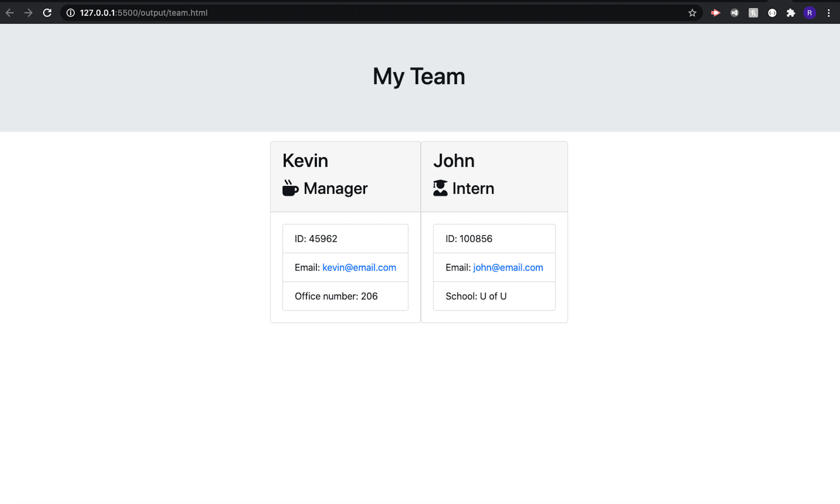This screenshot has width=840, height=504.
Task: Open the Honey extension icon
Action: (x=753, y=13)
